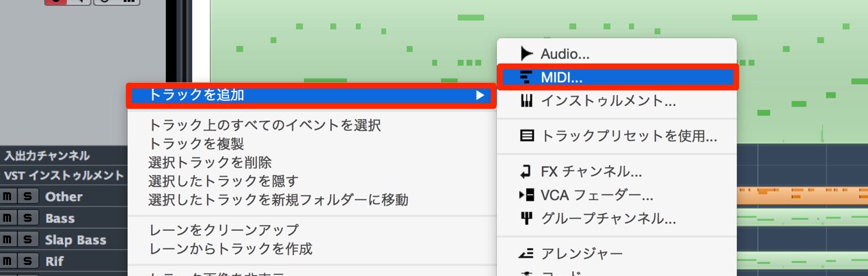Solo the Bass track
The width and height of the screenshot is (868, 276).
point(27,219)
